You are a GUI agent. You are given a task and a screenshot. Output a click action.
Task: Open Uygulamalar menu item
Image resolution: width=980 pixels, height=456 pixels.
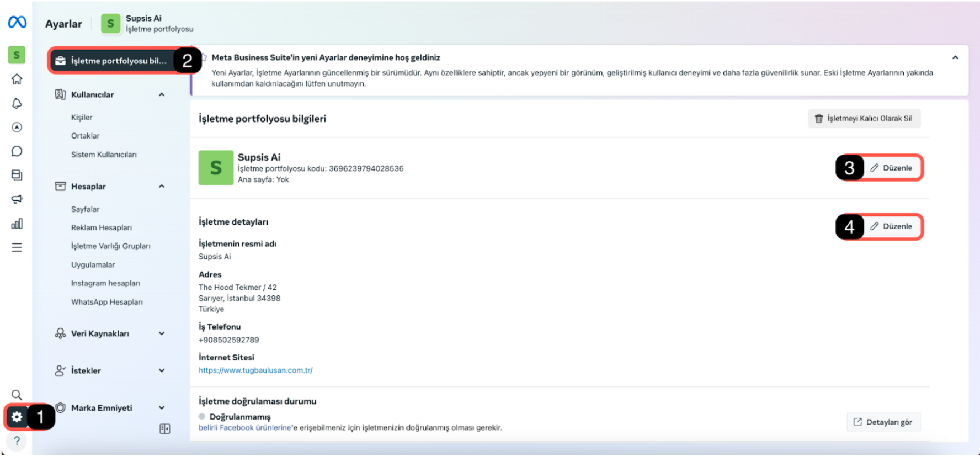[93, 265]
